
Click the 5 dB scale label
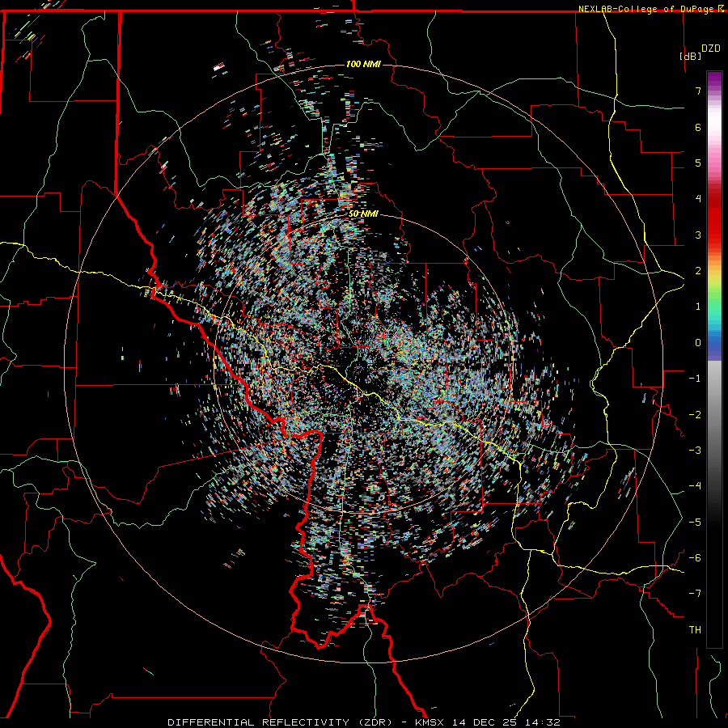698,163
